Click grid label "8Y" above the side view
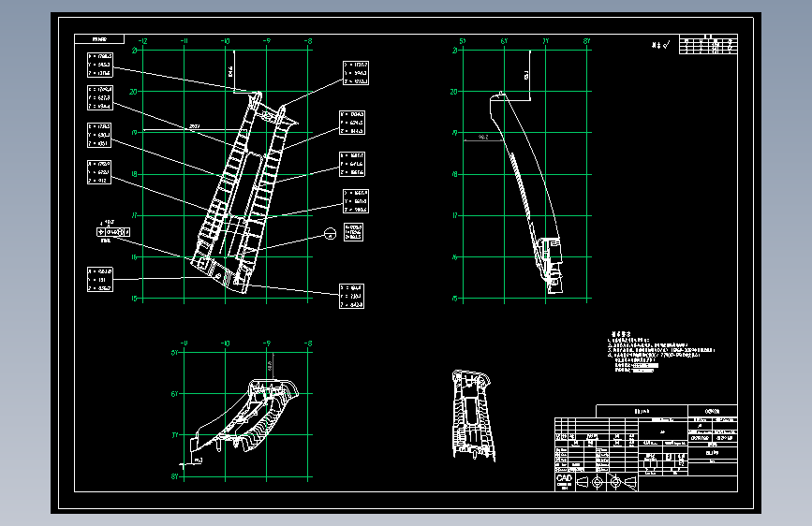This screenshot has width=812, height=526. click(x=586, y=41)
